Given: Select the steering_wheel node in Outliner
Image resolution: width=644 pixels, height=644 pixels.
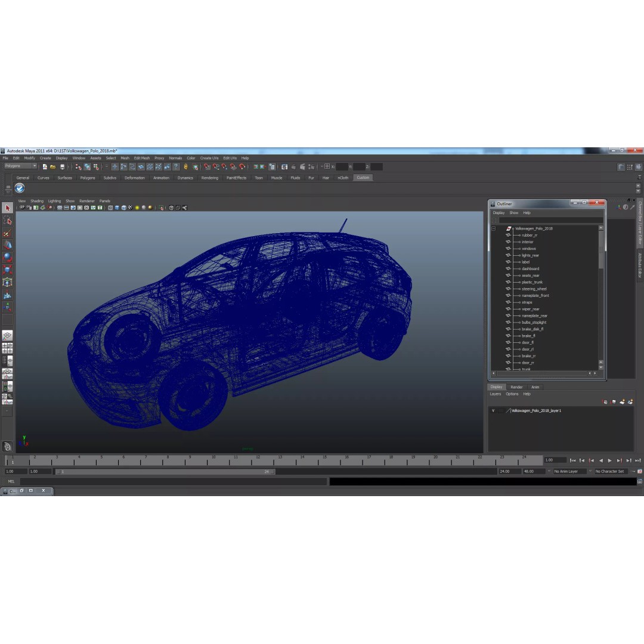Looking at the screenshot, I should click(x=534, y=289).
